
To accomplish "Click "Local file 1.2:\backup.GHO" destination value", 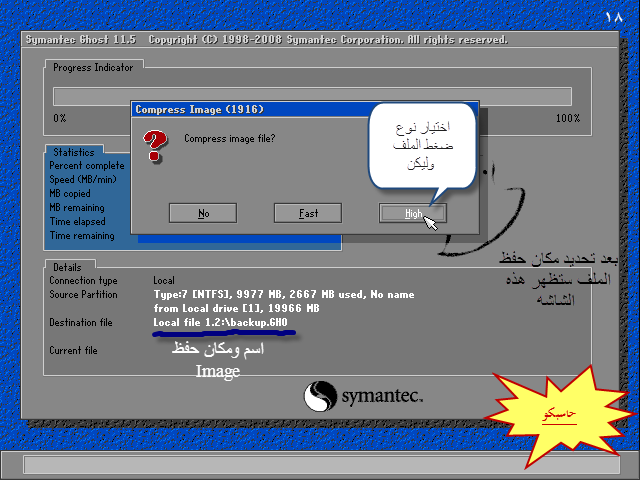I will click(220, 322).
